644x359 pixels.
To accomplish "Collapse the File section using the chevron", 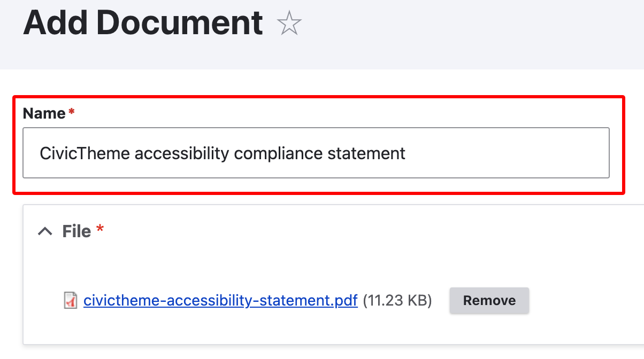I will coord(45,231).
